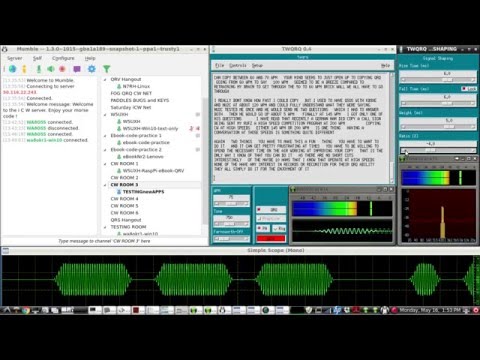Screen dimensions: 480x360
Task: Select the CW ROOM 5 channel
Action: (x=124, y=206)
